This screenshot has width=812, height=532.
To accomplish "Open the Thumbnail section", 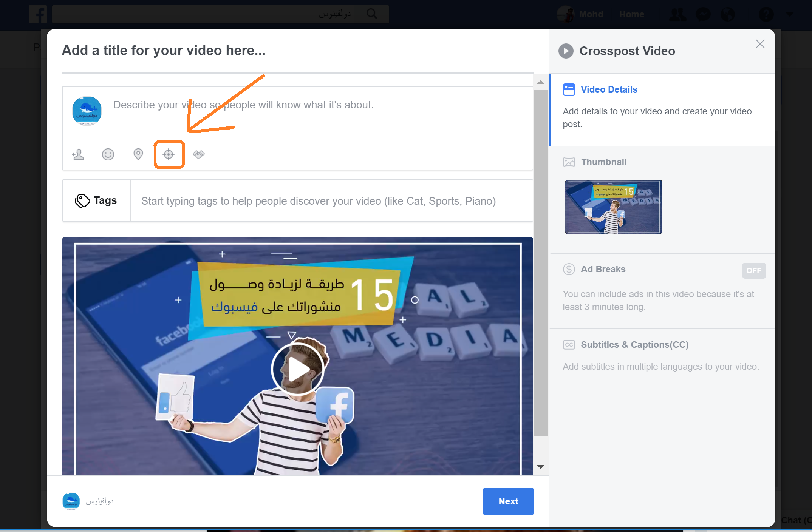I will pos(603,162).
